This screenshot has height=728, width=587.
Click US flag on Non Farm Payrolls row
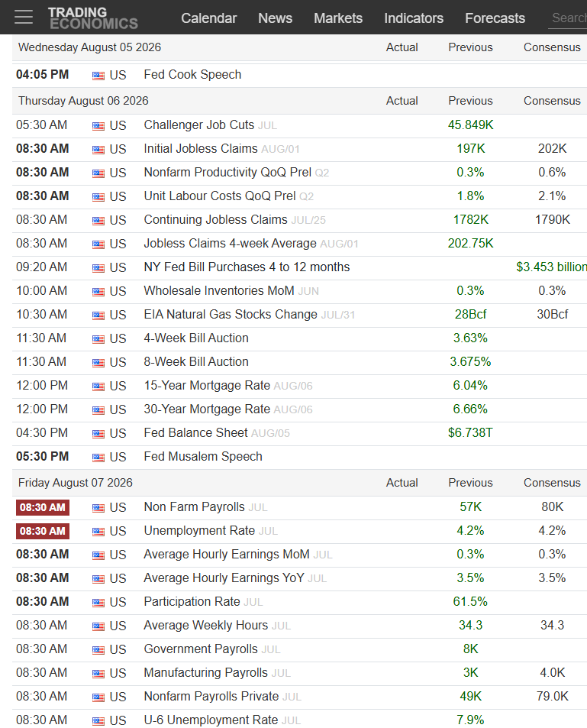click(x=98, y=508)
